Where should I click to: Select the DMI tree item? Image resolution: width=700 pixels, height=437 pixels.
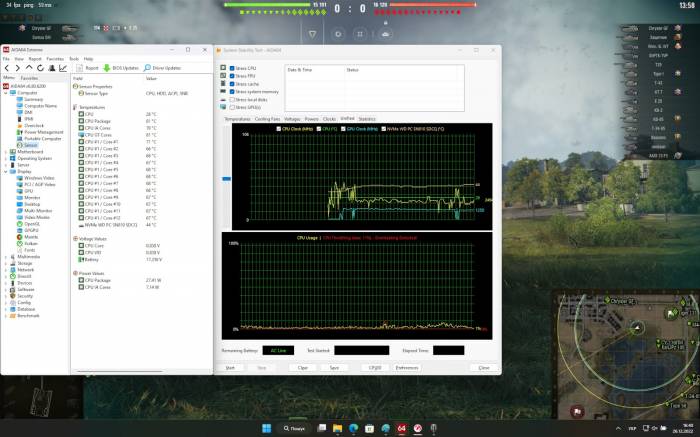click(25, 112)
